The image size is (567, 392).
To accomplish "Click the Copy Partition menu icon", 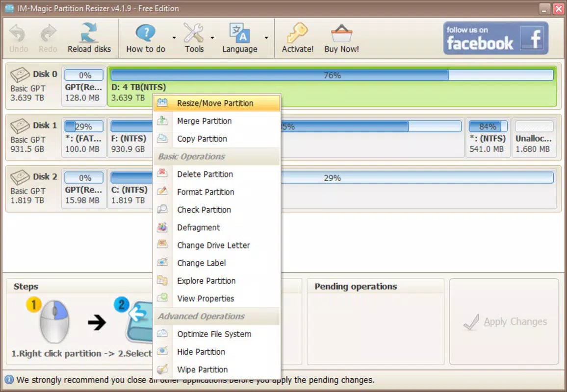I will click(x=162, y=138).
